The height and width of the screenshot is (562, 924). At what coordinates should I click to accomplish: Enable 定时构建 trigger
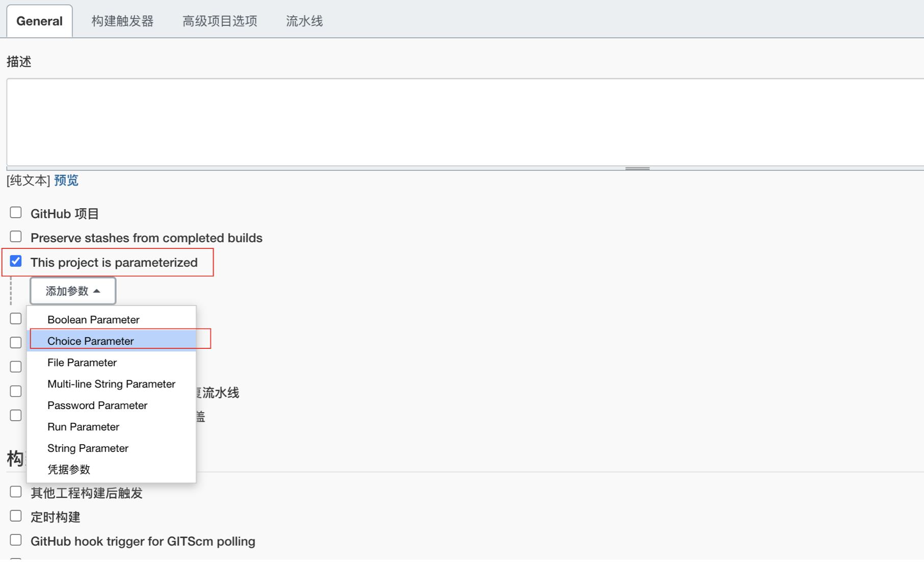click(x=16, y=516)
